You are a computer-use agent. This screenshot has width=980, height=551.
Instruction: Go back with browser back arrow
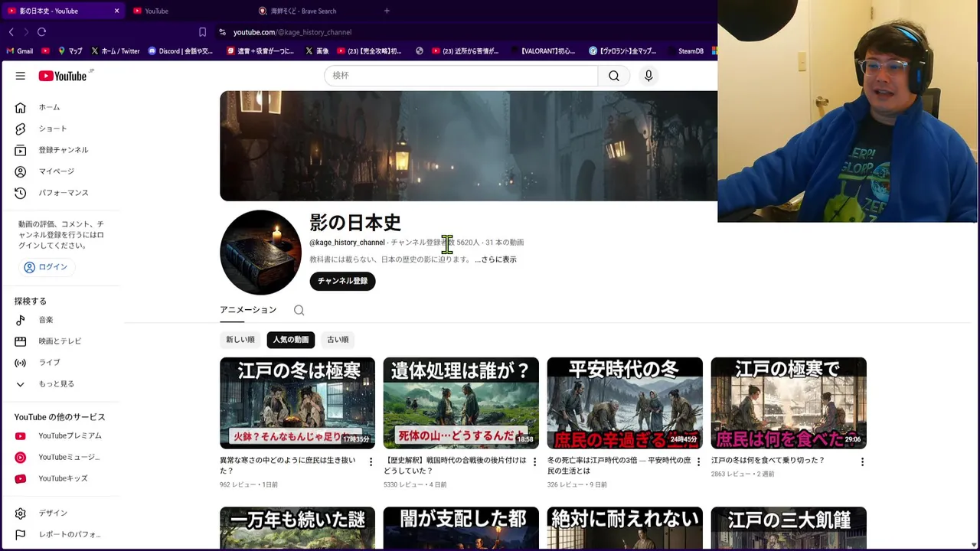point(11,32)
